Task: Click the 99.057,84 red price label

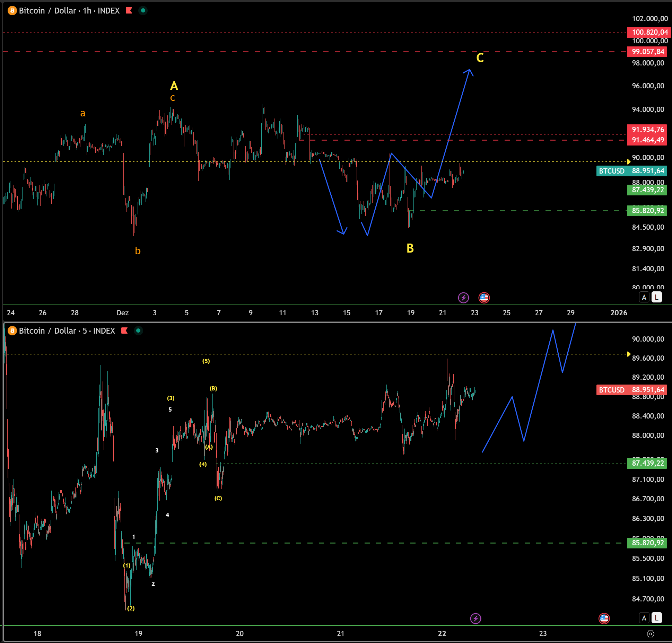Action: 647,52
